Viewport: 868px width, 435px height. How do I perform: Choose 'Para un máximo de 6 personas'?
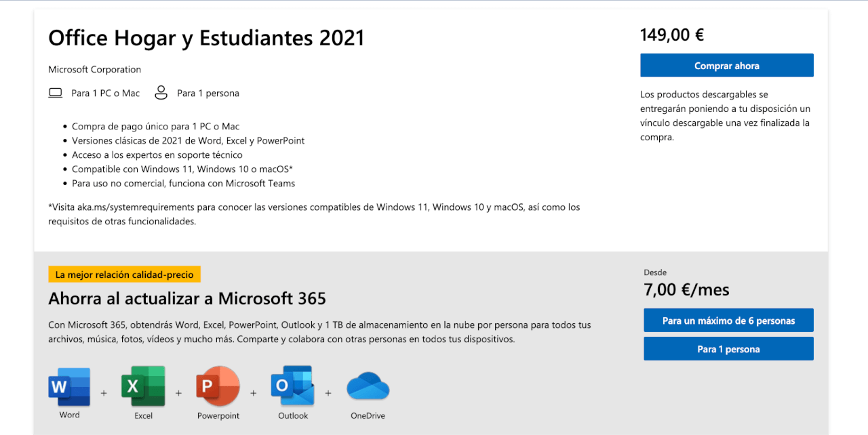[x=728, y=320]
